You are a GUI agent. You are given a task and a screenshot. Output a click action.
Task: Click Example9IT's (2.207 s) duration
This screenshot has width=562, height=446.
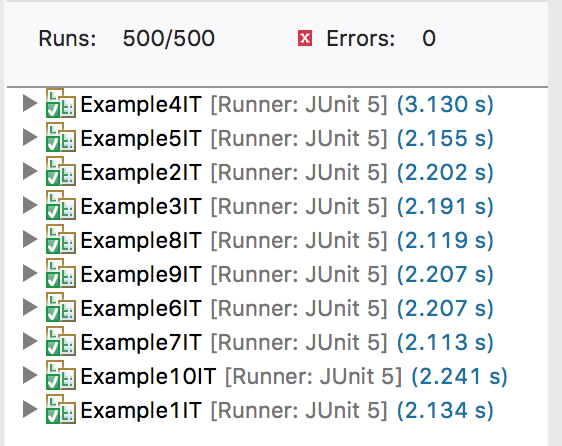445,275
